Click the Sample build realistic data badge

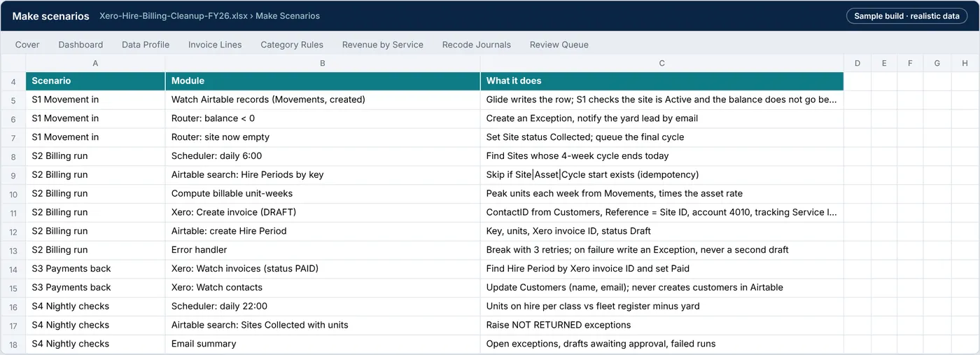906,16
